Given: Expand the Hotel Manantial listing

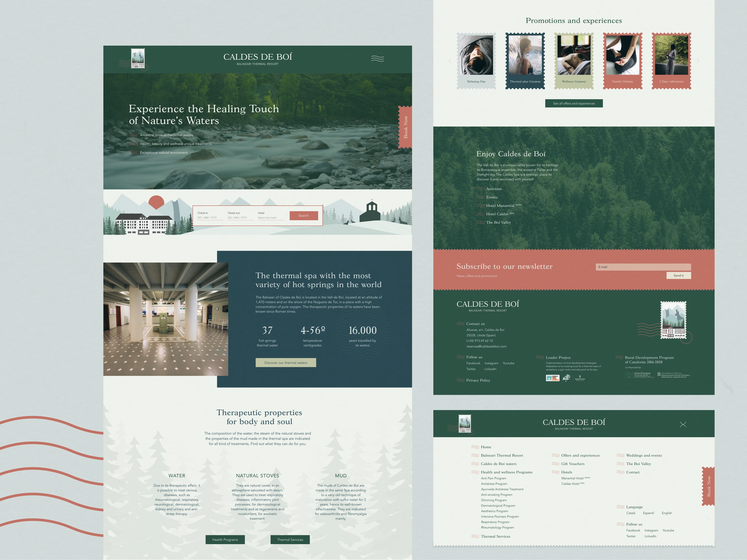Looking at the screenshot, I should (504, 205).
